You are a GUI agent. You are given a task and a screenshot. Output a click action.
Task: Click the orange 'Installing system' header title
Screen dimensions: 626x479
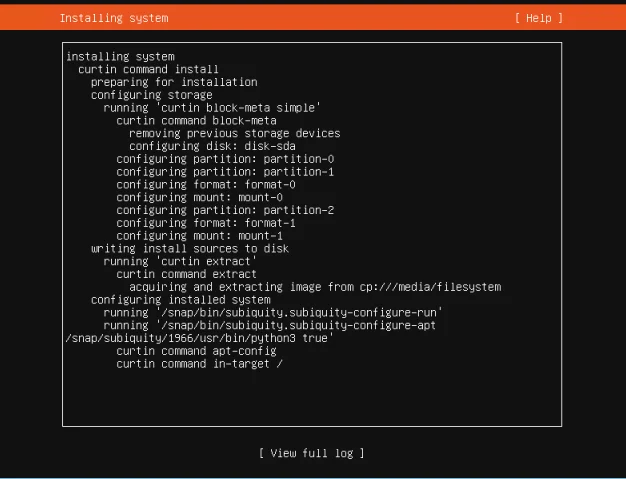click(114, 18)
